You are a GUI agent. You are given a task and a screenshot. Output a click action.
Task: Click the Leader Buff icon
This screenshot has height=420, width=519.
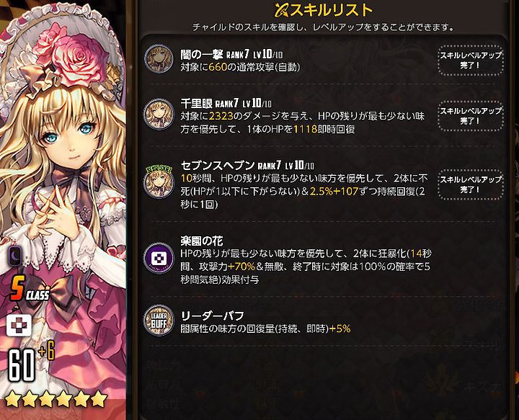coord(159,319)
